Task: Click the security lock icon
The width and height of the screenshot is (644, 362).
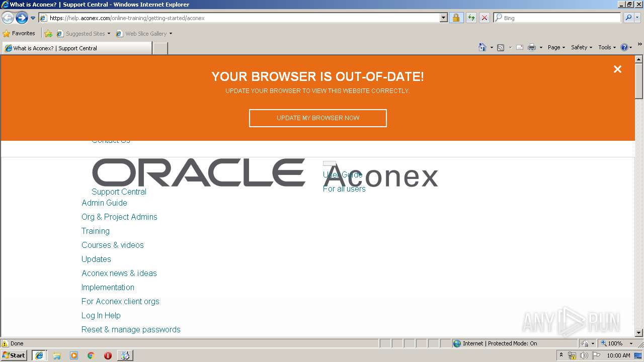Action: pos(456,18)
